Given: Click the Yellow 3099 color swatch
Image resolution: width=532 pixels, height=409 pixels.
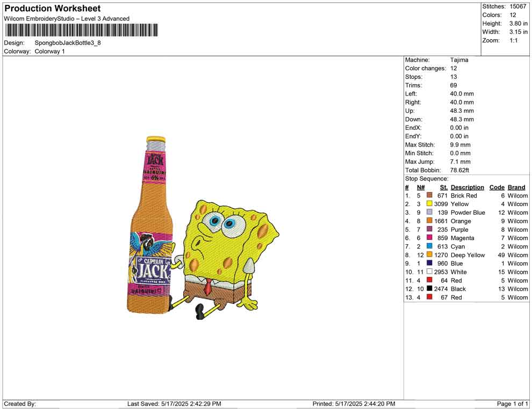Looking at the screenshot, I should [x=429, y=203].
